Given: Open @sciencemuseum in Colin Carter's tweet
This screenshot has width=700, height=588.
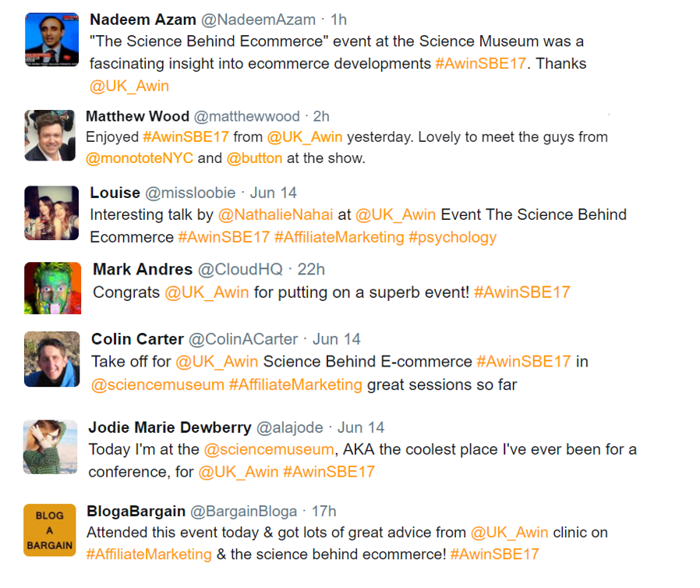Looking at the screenshot, I should coord(157,384).
